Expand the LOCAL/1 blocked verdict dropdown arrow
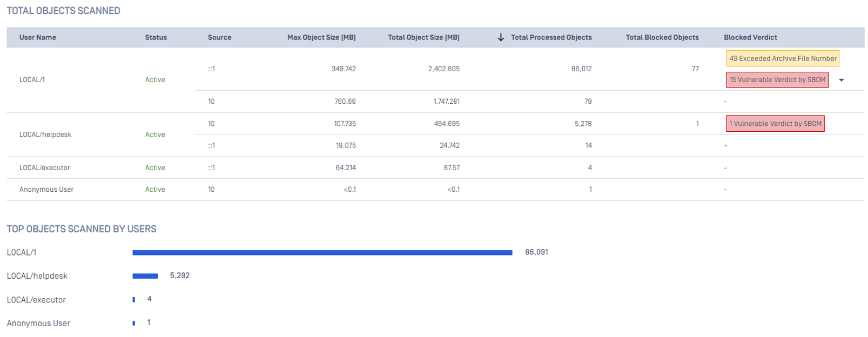Viewport: 868px width, 337px height. tap(841, 80)
